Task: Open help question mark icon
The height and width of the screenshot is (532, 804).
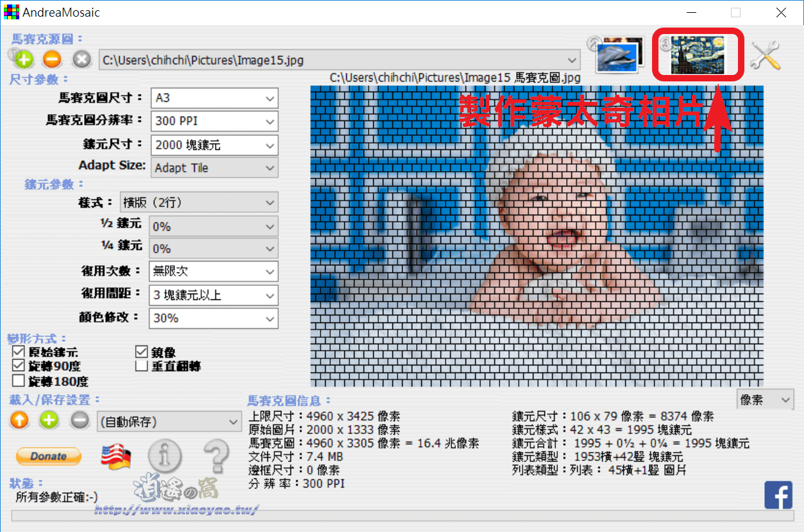Action: [216, 456]
